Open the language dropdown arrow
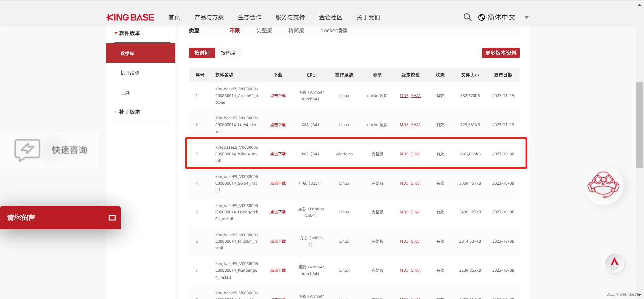644x299 pixels. pos(527,18)
